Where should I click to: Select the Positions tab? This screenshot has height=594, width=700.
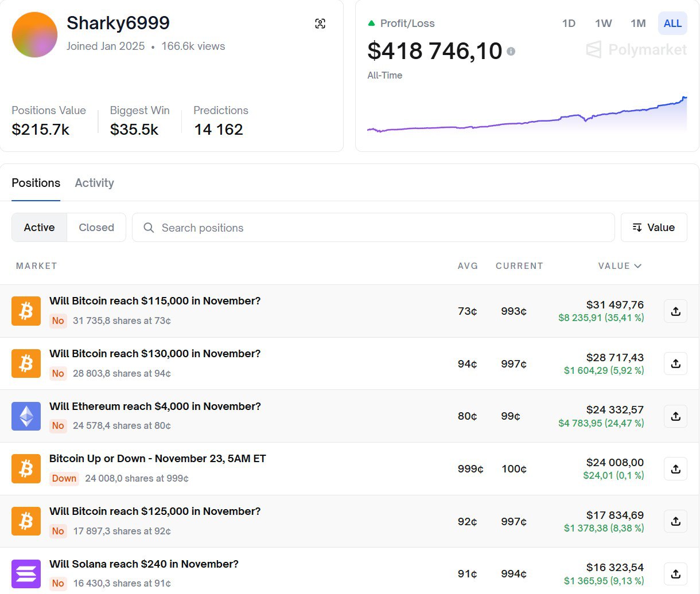pos(36,183)
